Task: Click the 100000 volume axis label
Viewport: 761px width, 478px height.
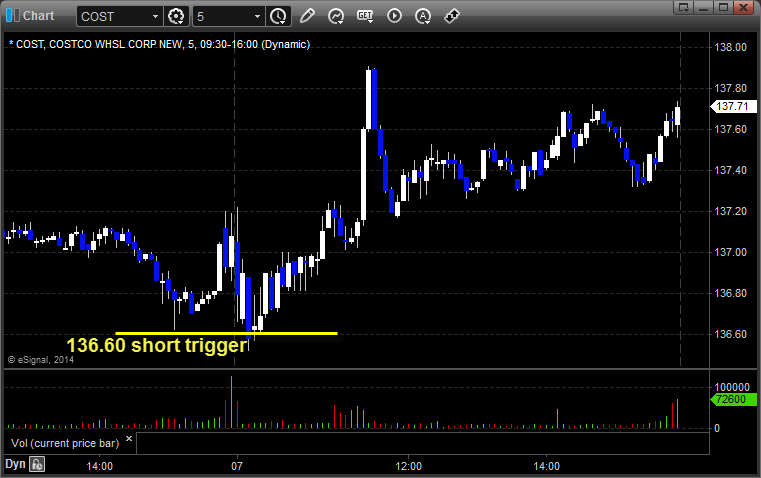Action: point(732,387)
